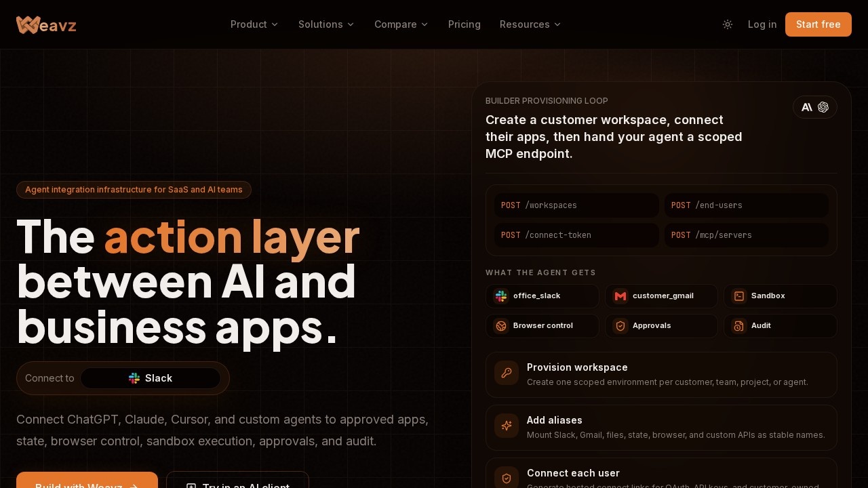This screenshot has height=488, width=868.
Task: Click the customer_gmail chip label
Action: [x=663, y=296]
